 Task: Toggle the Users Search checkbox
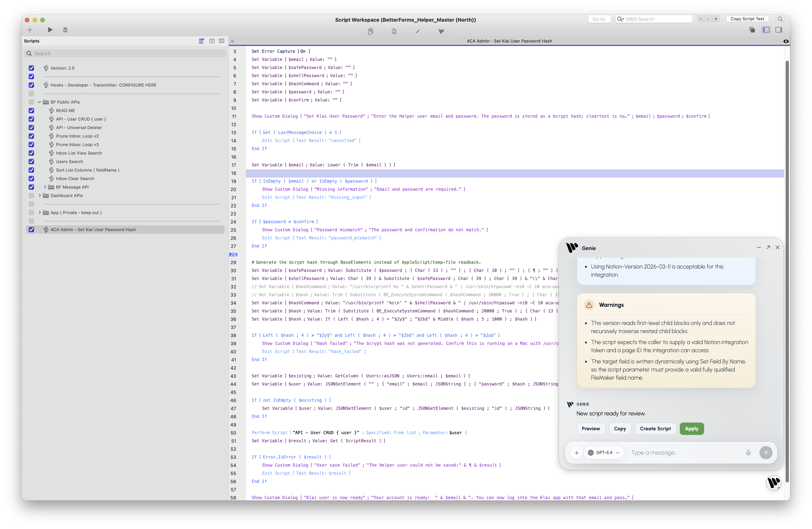[31, 162]
